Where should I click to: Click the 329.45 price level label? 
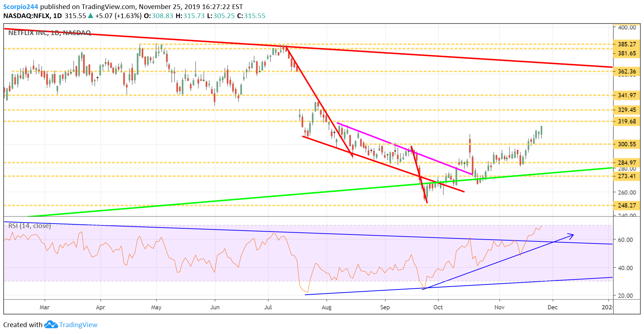coord(627,110)
